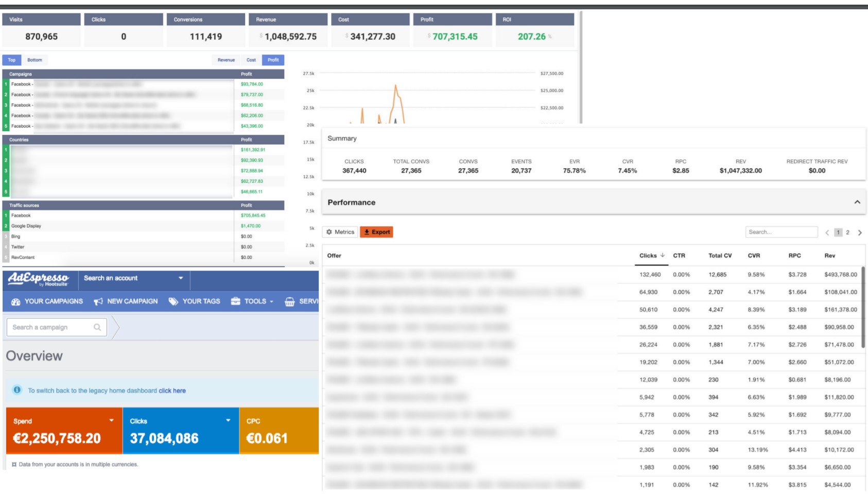Click the Search a campaign input field
868x499 pixels.
pos(57,327)
